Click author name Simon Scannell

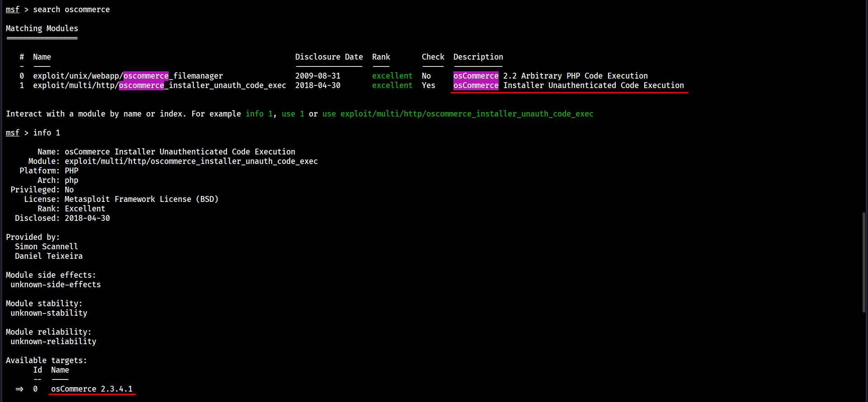coord(46,247)
